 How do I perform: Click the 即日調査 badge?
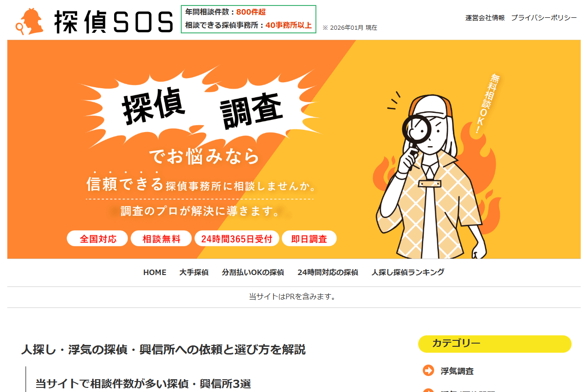309,238
